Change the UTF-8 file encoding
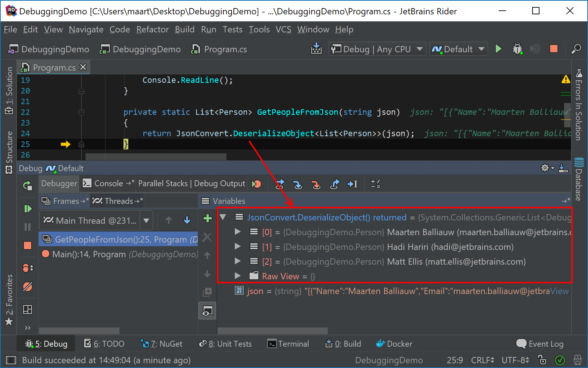The height and width of the screenshot is (368, 588). [x=515, y=360]
